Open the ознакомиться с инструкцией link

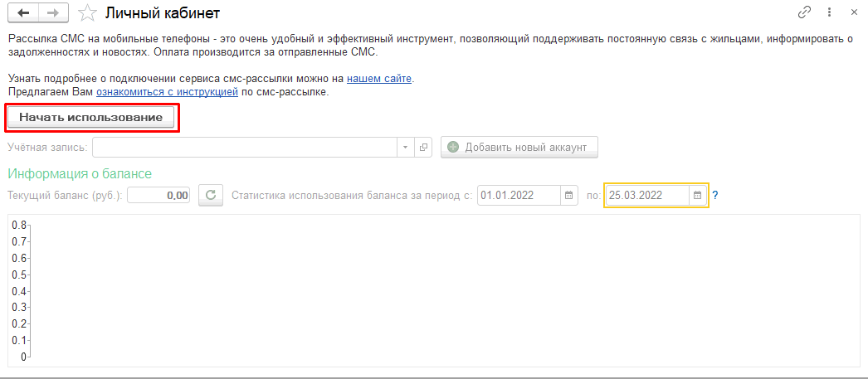coord(167,92)
